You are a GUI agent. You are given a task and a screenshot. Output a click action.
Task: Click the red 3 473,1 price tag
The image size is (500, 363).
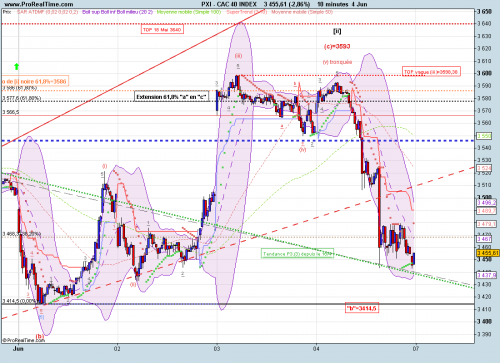coord(487,224)
